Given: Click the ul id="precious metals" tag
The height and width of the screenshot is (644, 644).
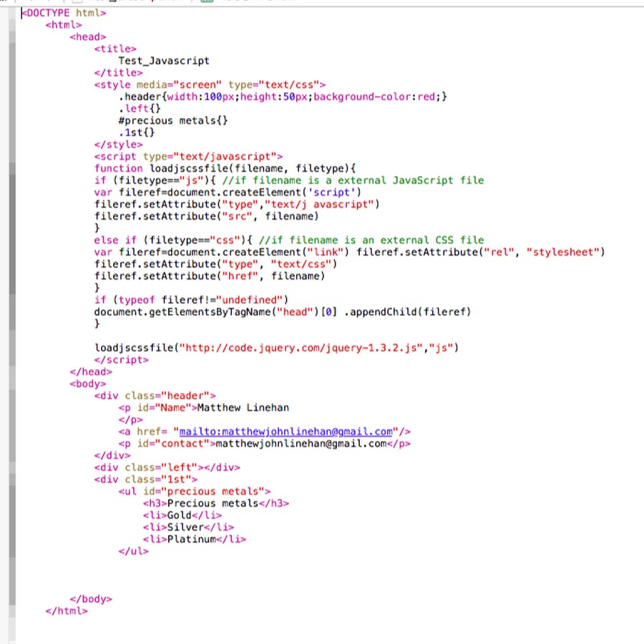Looking at the screenshot, I should [194, 491].
